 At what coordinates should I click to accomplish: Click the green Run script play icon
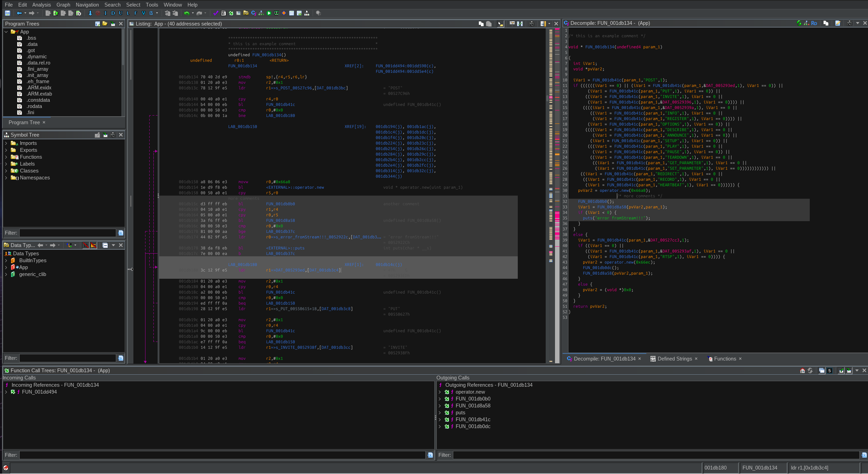[269, 13]
